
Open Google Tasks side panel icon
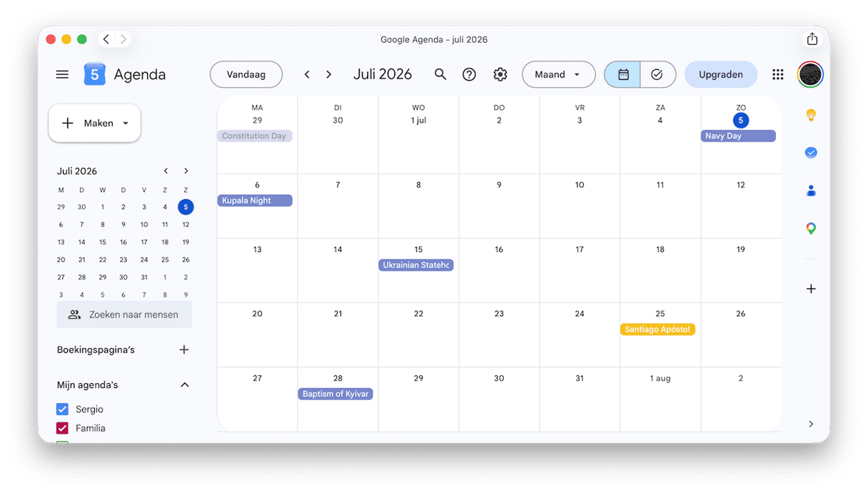(811, 153)
